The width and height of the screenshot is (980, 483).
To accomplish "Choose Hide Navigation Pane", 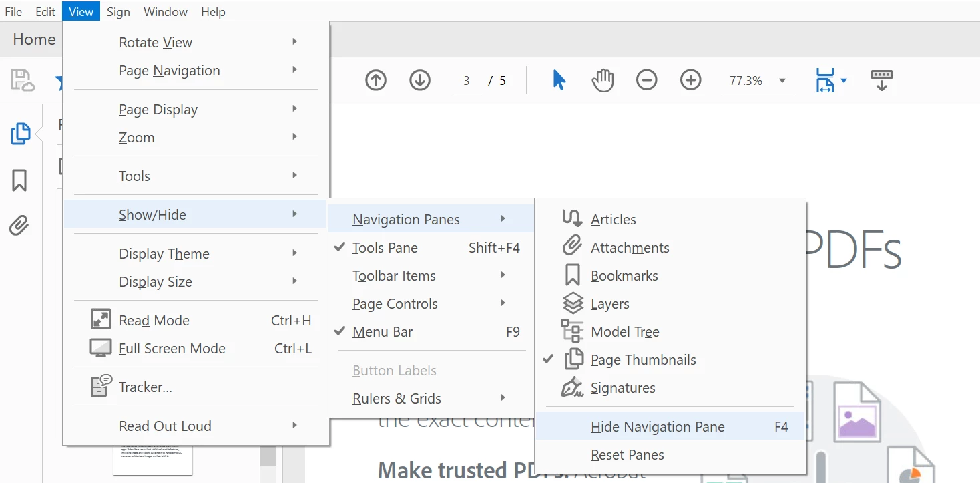I will point(670,426).
